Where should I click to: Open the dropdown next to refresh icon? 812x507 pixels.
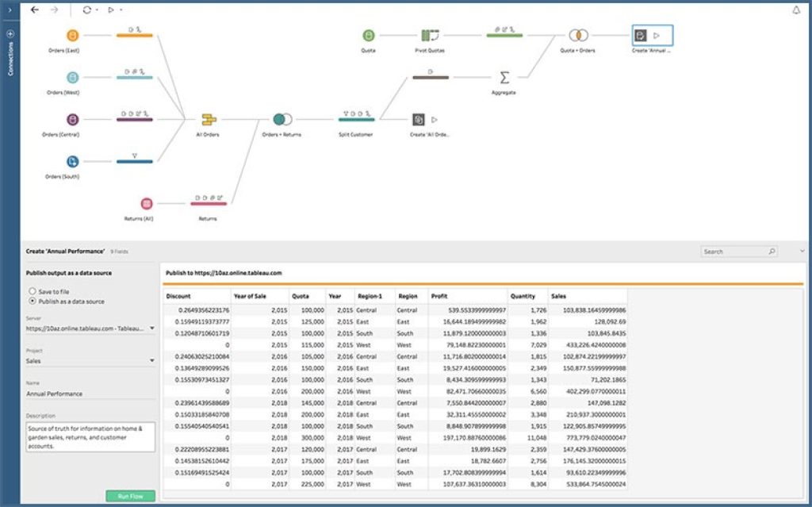pyautogui.click(x=97, y=10)
